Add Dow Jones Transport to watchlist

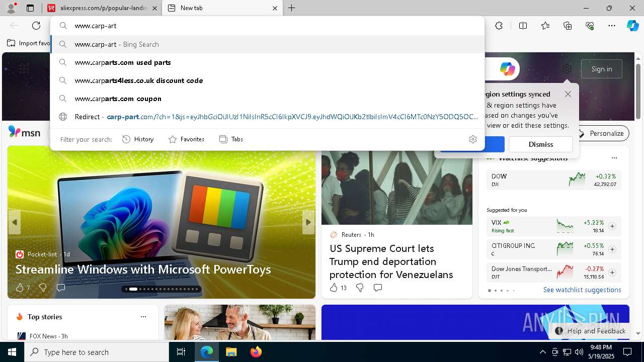coord(612,273)
